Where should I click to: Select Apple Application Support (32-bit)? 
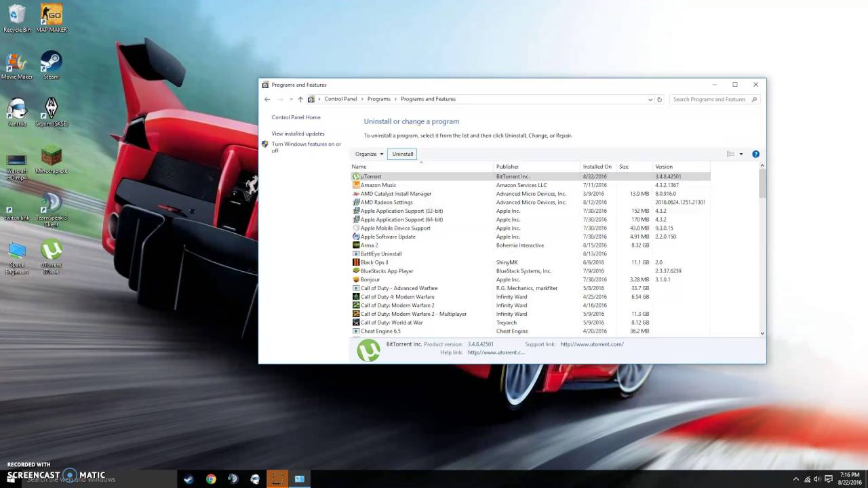[530, 211]
